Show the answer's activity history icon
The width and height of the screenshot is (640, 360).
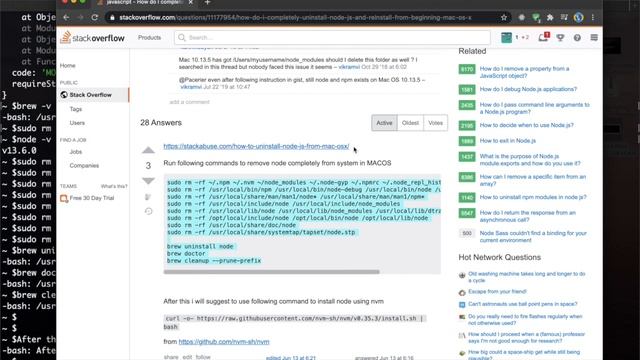(149, 211)
